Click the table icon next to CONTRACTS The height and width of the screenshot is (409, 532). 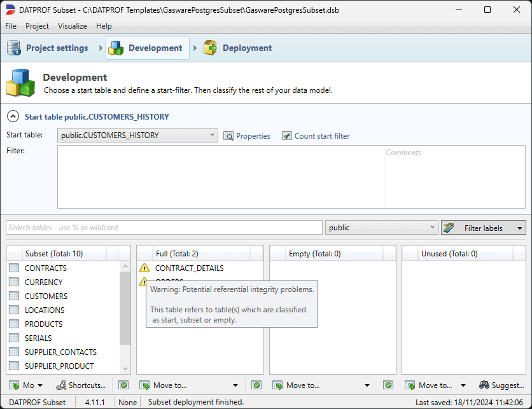[14, 268]
